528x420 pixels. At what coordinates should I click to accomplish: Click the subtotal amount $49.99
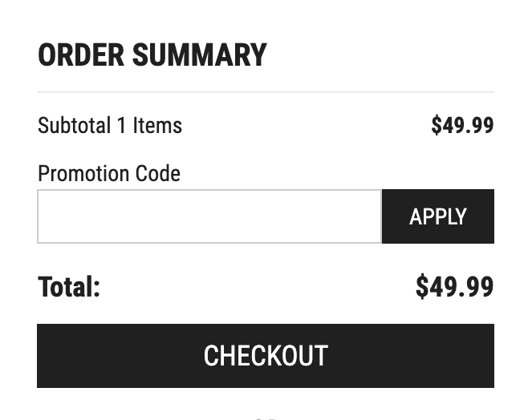tap(462, 126)
